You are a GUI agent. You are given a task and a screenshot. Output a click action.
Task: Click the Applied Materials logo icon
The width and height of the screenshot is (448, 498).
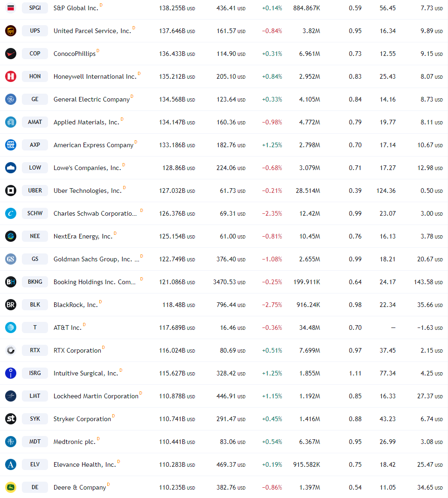(11, 122)
